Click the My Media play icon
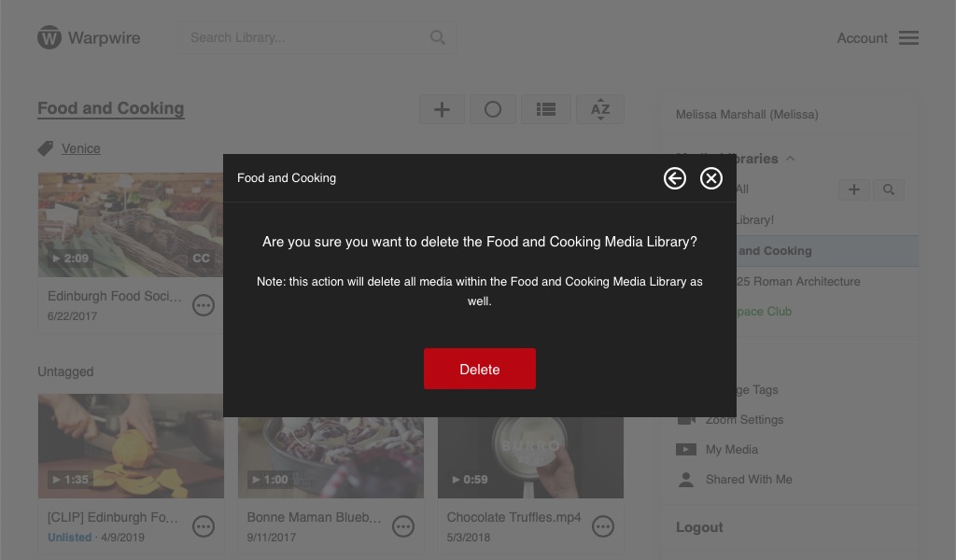Screen dimensions: 956x560 [x=686, y=450]
